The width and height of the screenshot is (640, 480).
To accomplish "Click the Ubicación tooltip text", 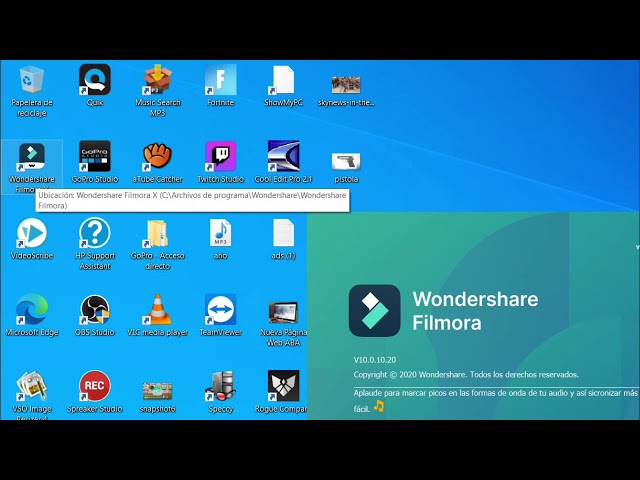I will coord(192,200).
